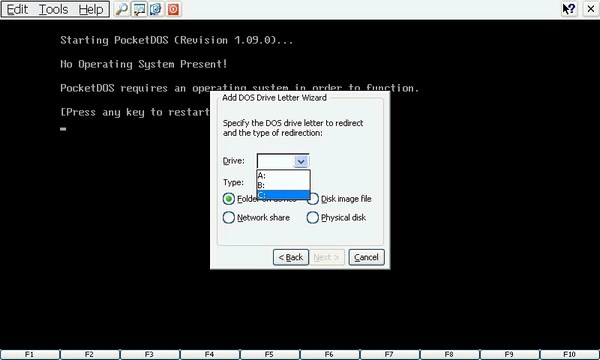Tap the F7 soft key
Screen dimensions: 600x360
coord(390,354)
